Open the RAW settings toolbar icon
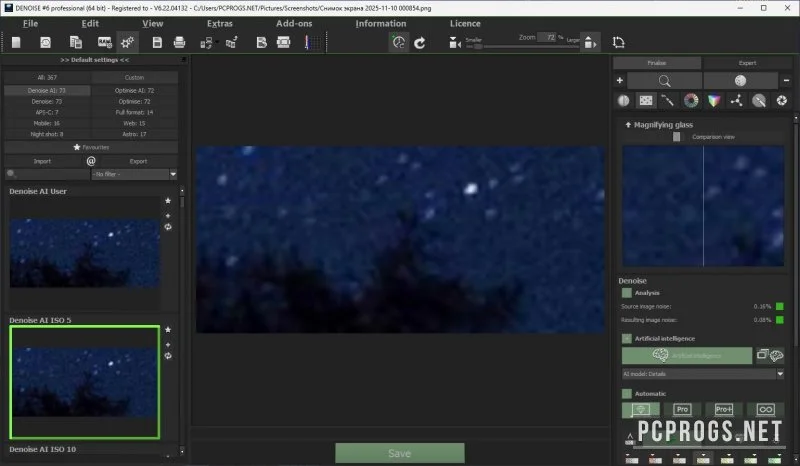The image size is (800, 466). [105, 42]
